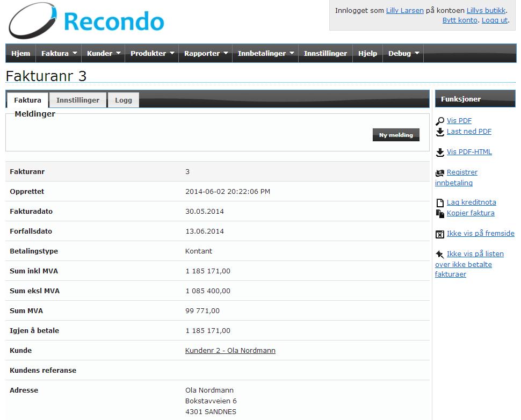This screenshot has height=420, width=521.
Task: Click the Logg ut link
Action: pos(494,20)
